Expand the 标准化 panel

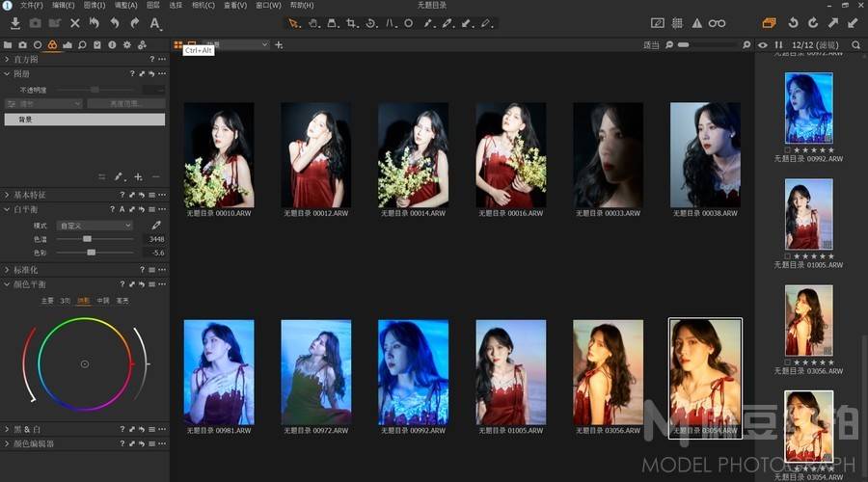pyautogui.click(x=7, y=270)
